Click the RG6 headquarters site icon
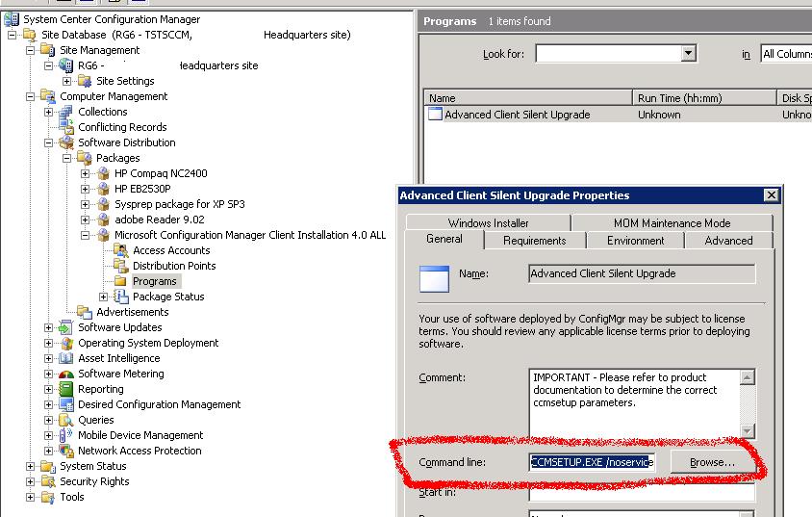The height and width of the screenshot is (517, 812). click(x=65, y=65)
